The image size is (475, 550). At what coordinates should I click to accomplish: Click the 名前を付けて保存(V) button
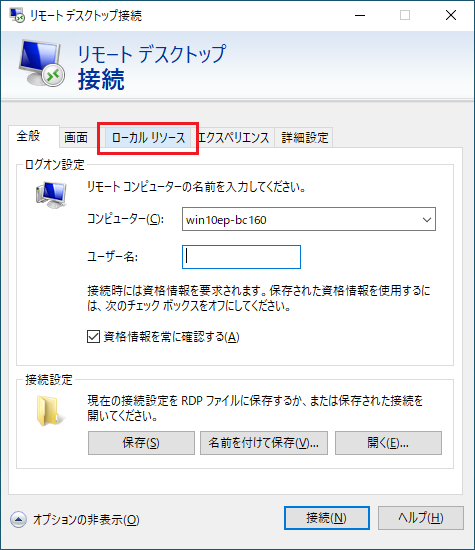pos(264,443)
